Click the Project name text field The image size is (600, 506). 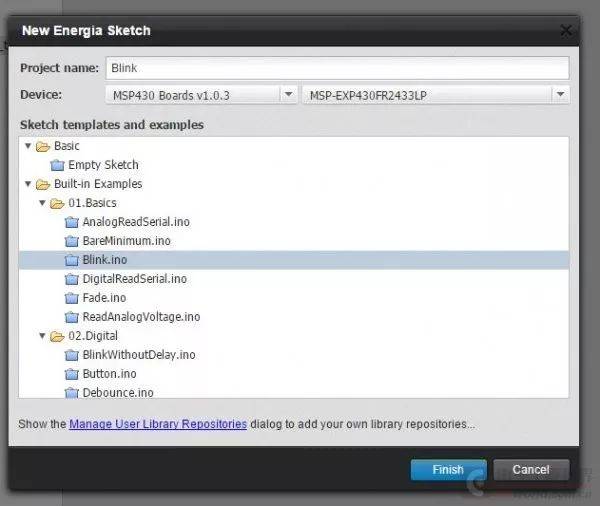(336, 68)
